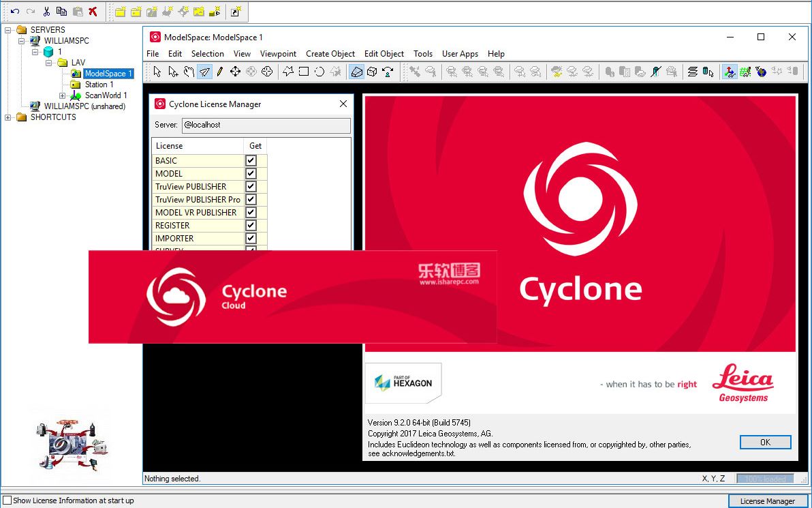Click the Cyclone Cloud splash banner
The image size is (812, 508).
pos(293,297)
